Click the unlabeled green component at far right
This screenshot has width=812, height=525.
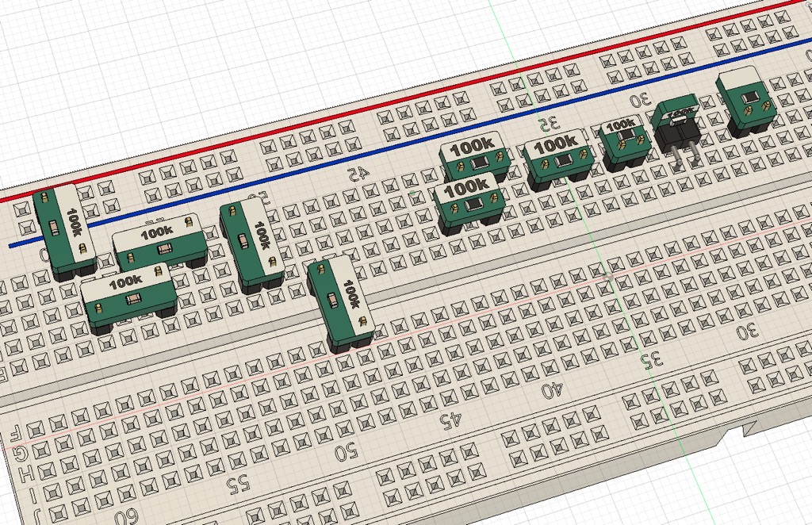pos(745,100)
